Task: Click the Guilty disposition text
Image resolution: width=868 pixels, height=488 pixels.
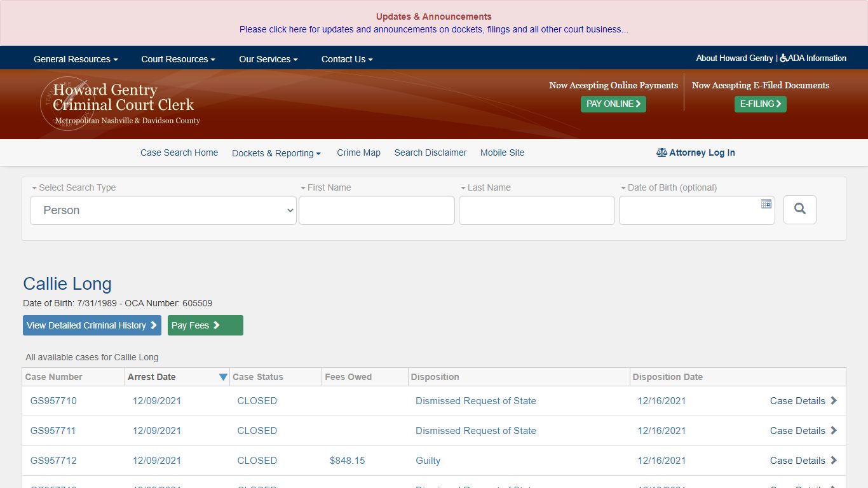Action: [x=428, y=461]
